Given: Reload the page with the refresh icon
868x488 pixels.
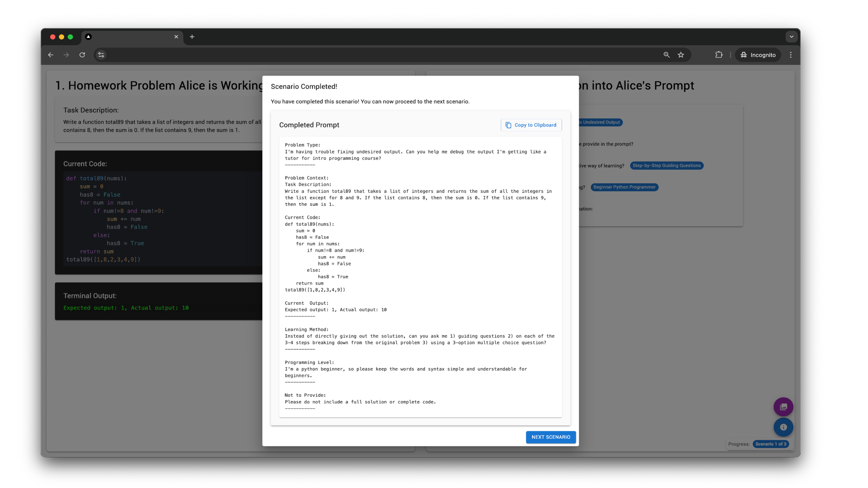Looking at the screenshot, I should (82, 55).
